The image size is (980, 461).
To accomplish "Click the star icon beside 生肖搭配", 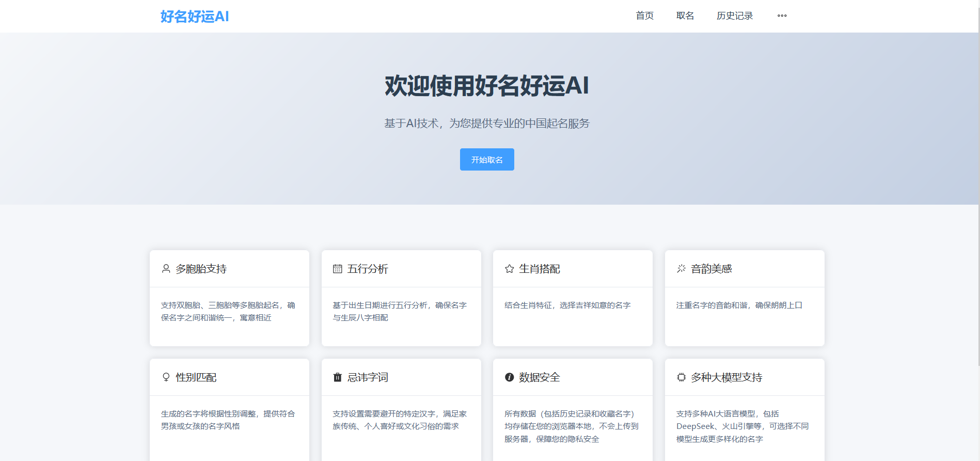I will (509, 269).
